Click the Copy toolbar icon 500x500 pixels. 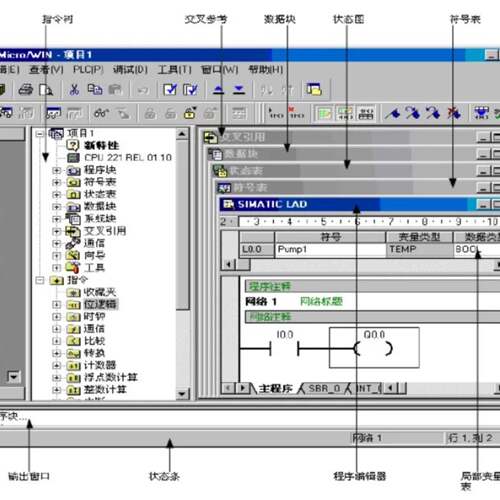tap(95, 89)
